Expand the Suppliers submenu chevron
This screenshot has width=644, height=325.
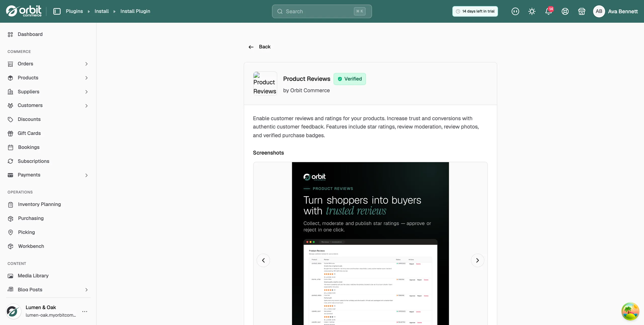coord(86,92)
